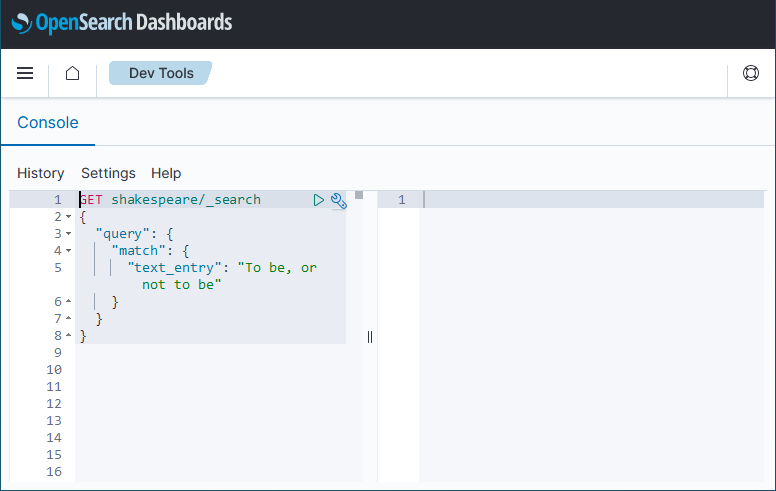Click the "query" key text

coord(123,234)
